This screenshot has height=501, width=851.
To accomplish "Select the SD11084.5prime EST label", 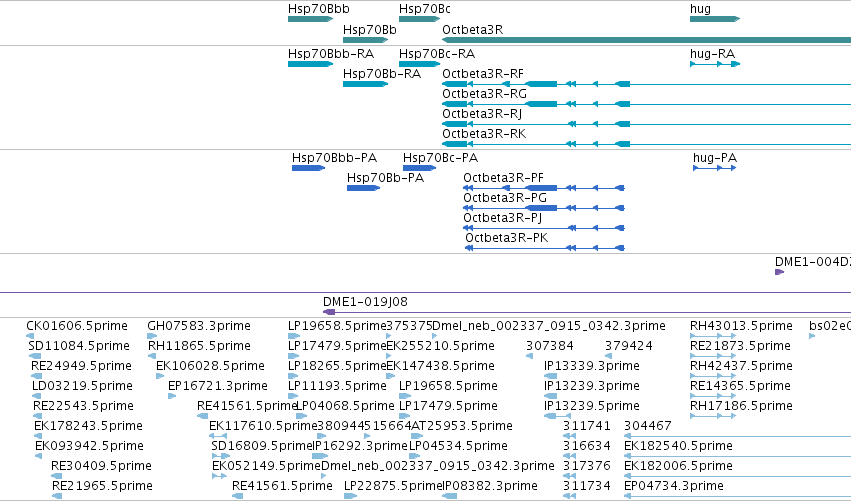I will click(x=79, y=346).
